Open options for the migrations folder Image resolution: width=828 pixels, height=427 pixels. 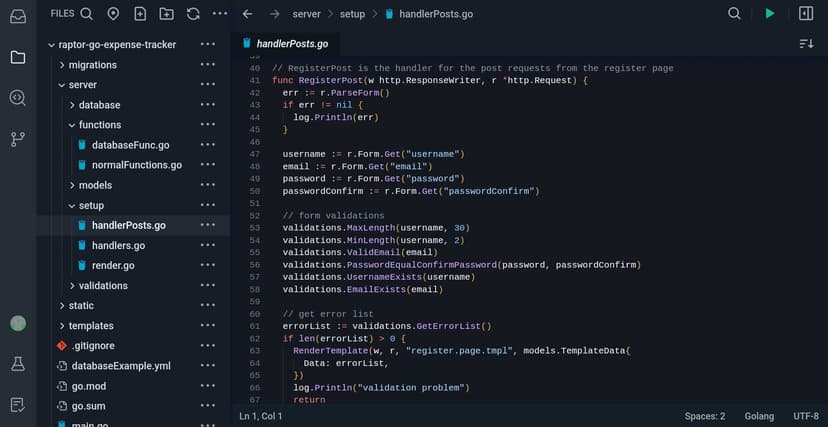[x=208, y=65]
